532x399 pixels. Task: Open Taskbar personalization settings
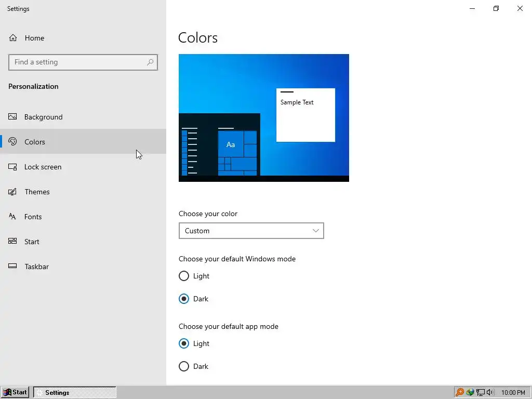point(83,267)
